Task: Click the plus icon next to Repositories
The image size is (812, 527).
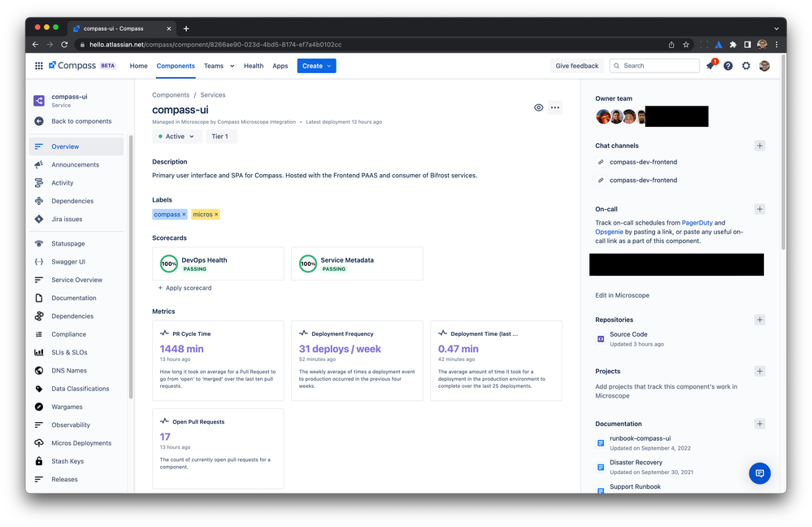Action: coord(759,320)
